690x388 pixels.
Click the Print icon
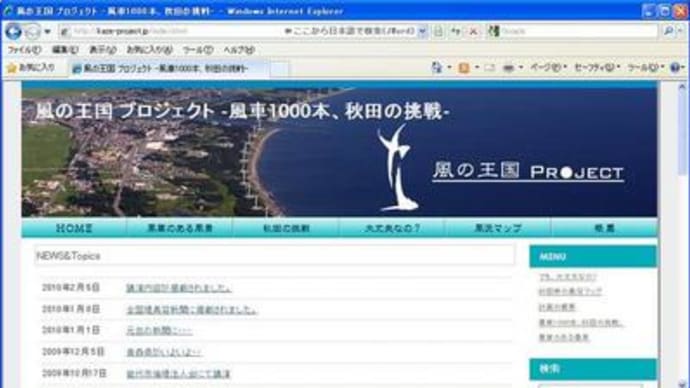click(x=509, y=68)
